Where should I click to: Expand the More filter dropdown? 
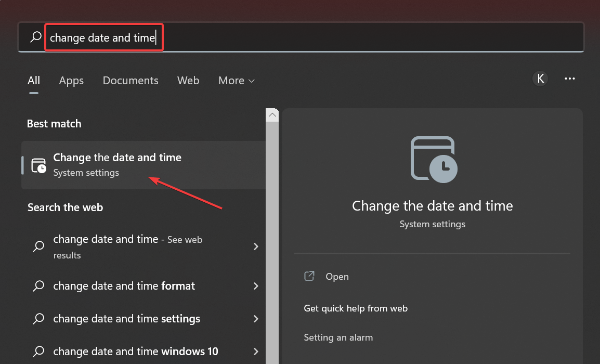(x=237, y=81)
